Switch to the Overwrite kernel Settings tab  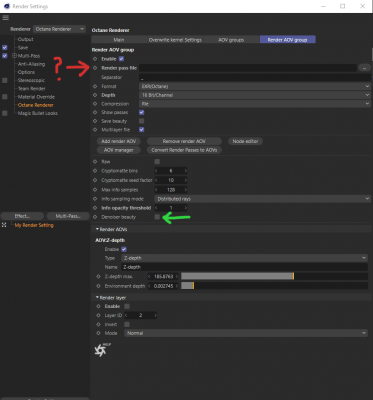(x=175, y=40)
